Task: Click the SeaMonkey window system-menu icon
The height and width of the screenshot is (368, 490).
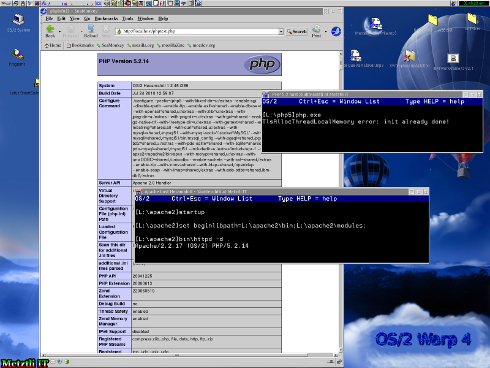Action: [x=44, y=11]
